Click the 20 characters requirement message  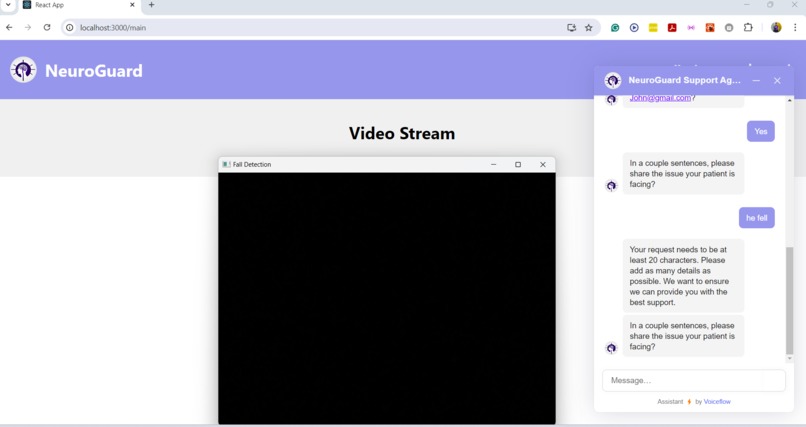point(683,276)
